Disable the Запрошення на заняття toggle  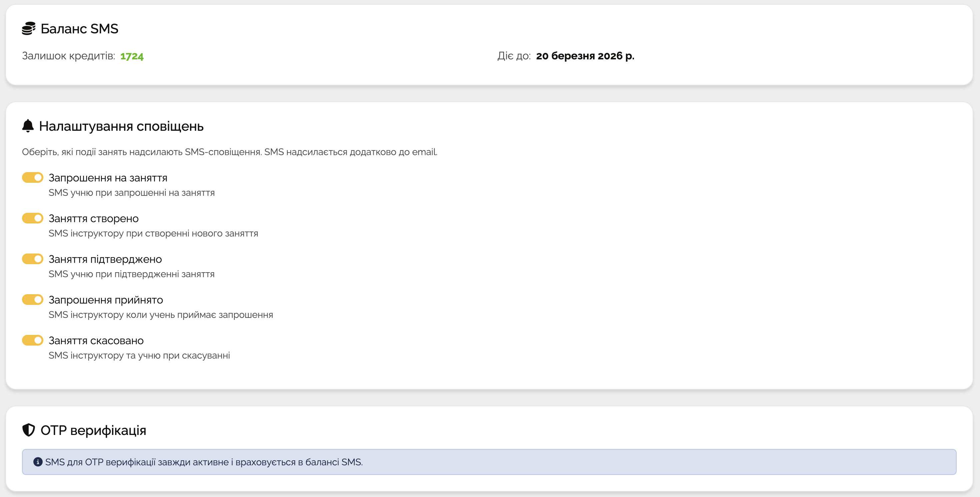click(33, 178)
